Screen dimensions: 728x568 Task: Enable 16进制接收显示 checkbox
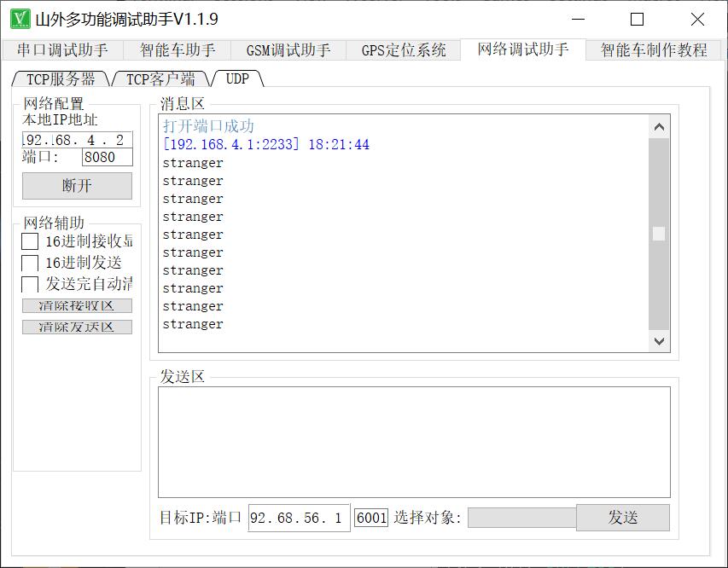pos(28,241)
